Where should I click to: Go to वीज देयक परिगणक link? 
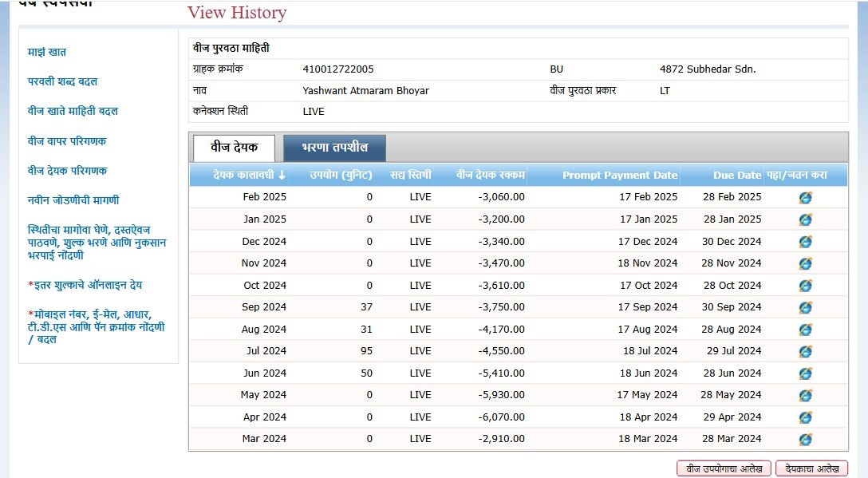click(x=67, y=171)
